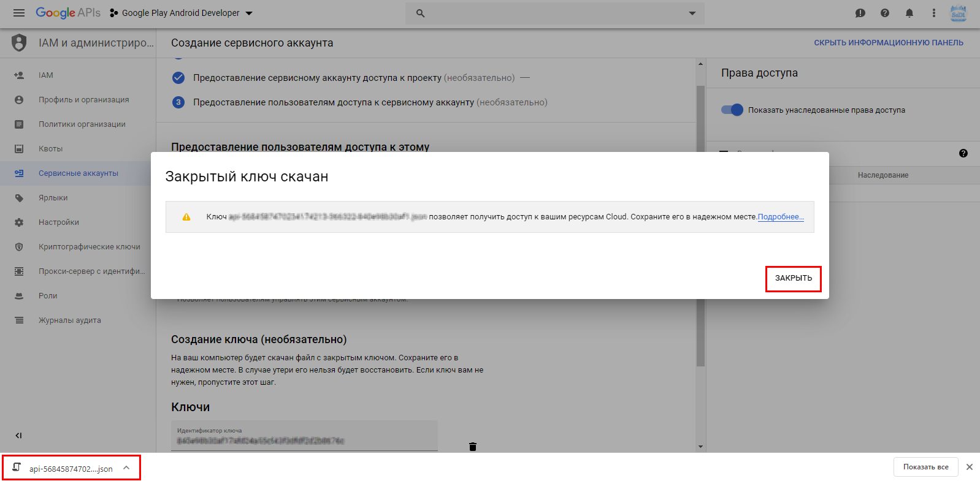Click the Роли hat icon
The width and height of the screenshot is (980, 481).
19,296
